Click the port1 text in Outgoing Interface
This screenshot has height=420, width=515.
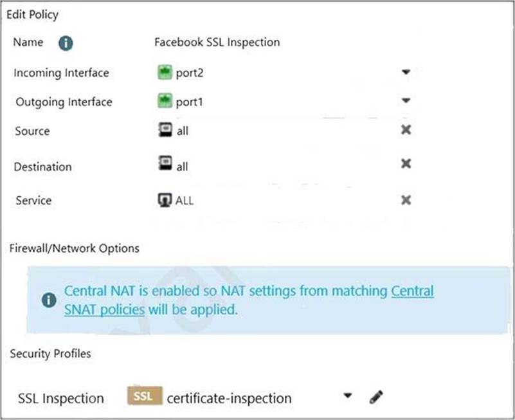[189, 102]
